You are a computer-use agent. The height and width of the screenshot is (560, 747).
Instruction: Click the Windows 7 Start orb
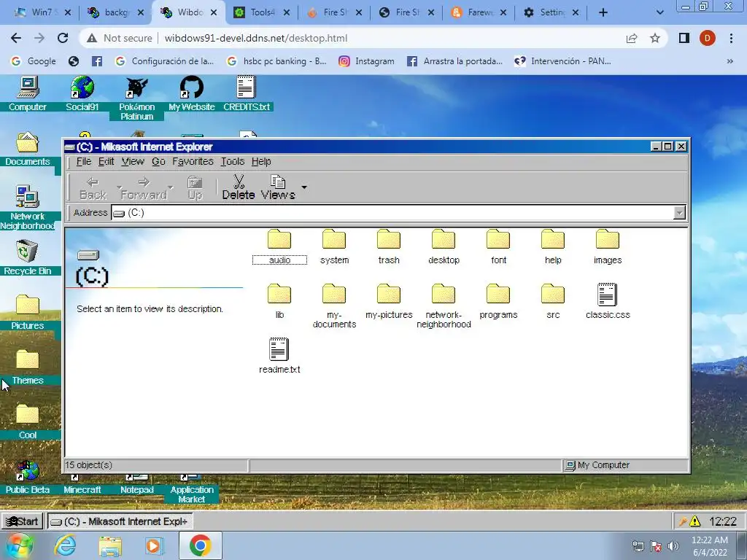click(x=19, y=545)
